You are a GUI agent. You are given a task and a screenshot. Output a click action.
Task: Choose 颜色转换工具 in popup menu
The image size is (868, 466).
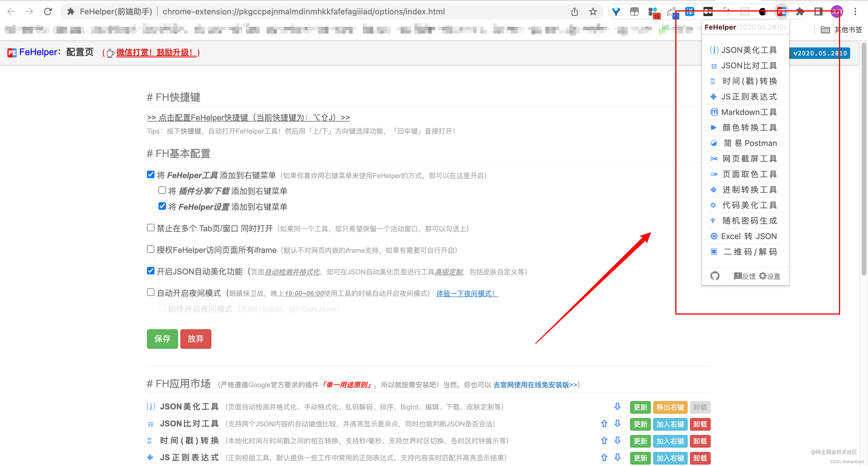[x=743, y=127]
